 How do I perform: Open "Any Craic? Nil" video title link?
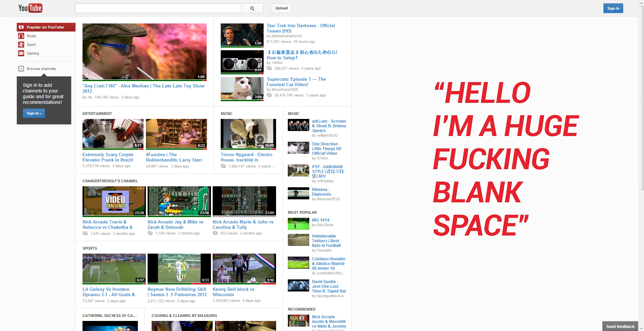144,88
